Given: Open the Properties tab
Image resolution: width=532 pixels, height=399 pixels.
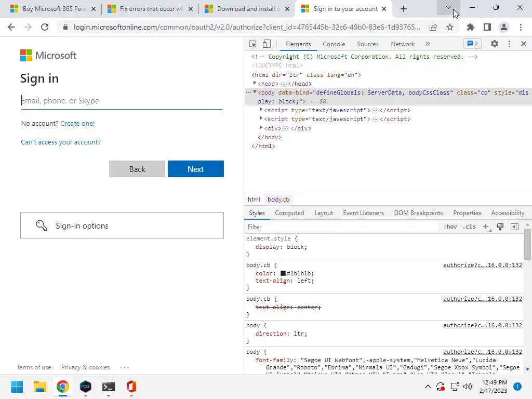Looking at the screenshot, I should click(467, 213).
